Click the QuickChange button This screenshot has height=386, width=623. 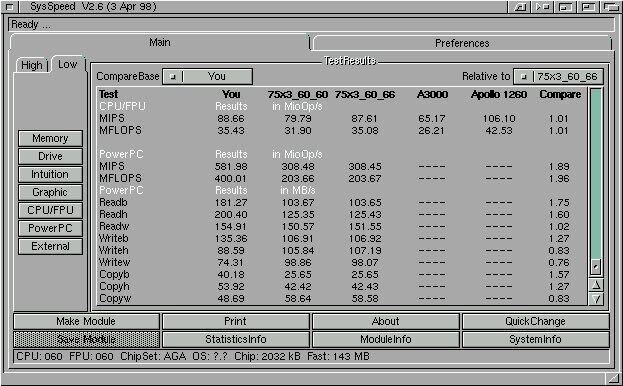pos(535,321)
